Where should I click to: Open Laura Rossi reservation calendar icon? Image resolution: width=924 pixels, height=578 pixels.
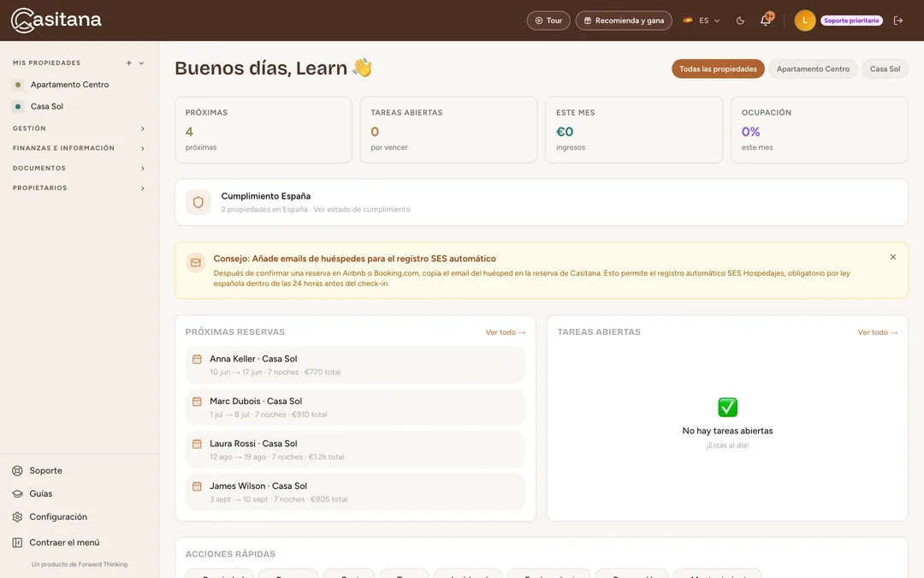[197, 444]
